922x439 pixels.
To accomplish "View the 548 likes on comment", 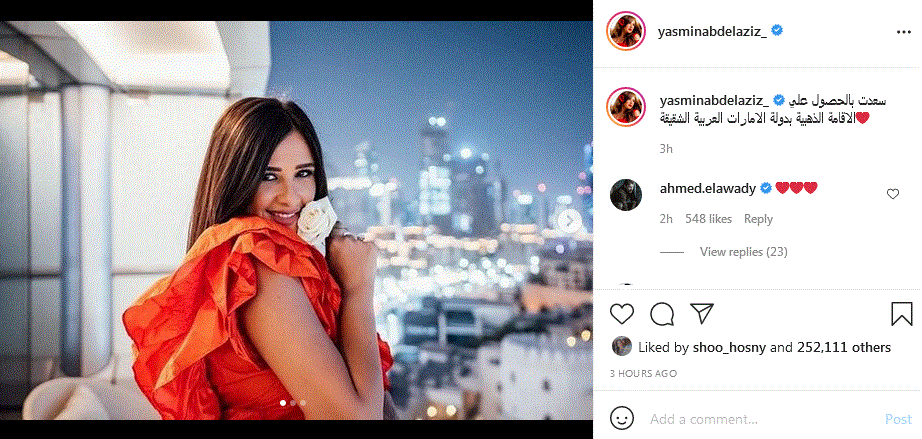I will tap(708, 219).
